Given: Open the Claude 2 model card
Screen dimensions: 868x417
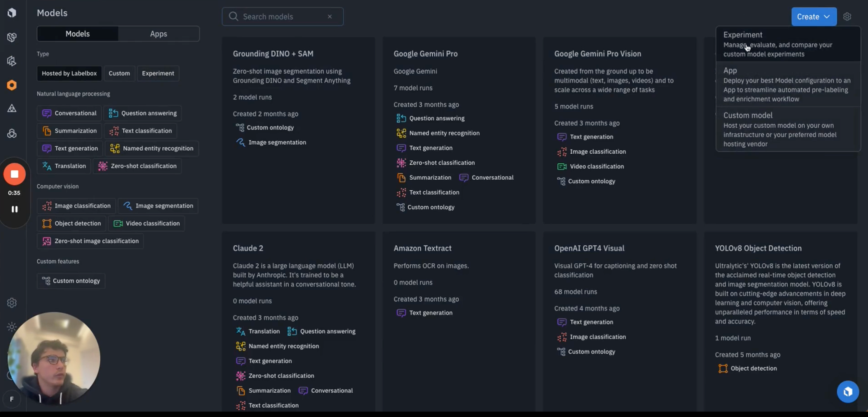Looking at the screenshot, I should [x=299, y=321].
